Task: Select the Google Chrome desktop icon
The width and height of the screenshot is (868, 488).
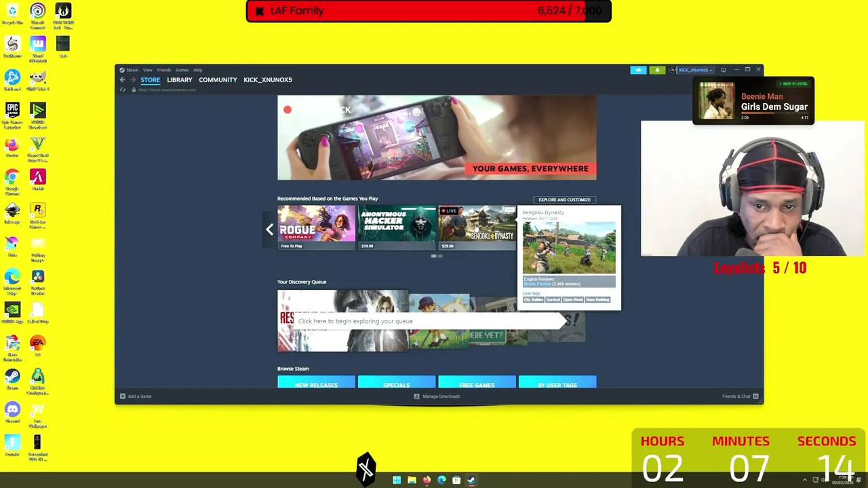Action: point(12,182)
